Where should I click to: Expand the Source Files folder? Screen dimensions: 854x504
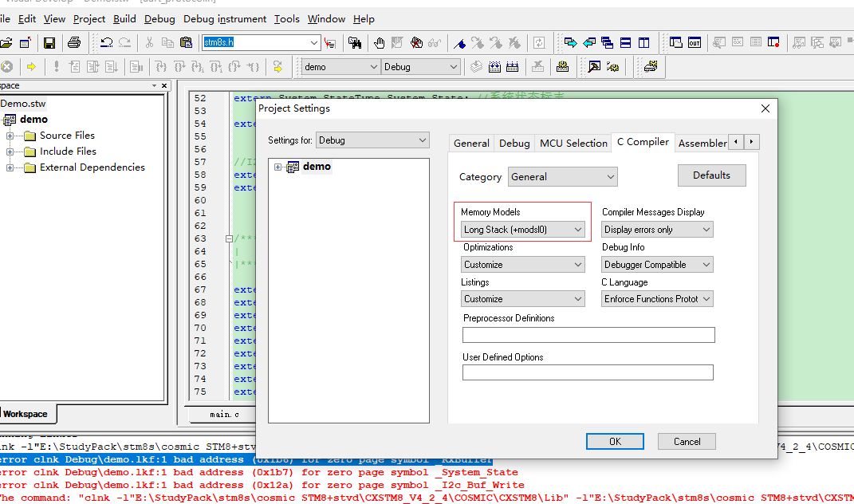click(10, 136)
